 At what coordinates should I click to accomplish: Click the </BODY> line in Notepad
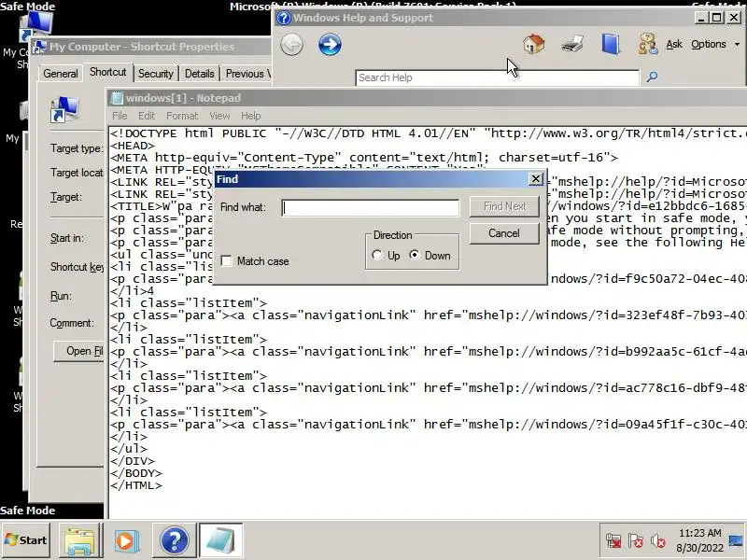point(136,473)
